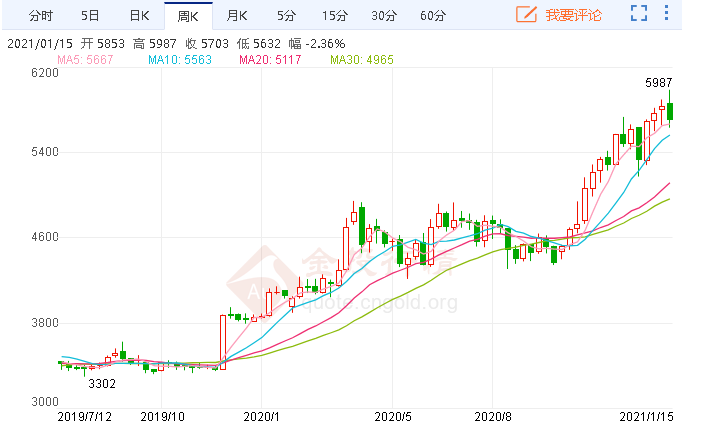Click the 3302 low price marker

(x=102, y=383)
